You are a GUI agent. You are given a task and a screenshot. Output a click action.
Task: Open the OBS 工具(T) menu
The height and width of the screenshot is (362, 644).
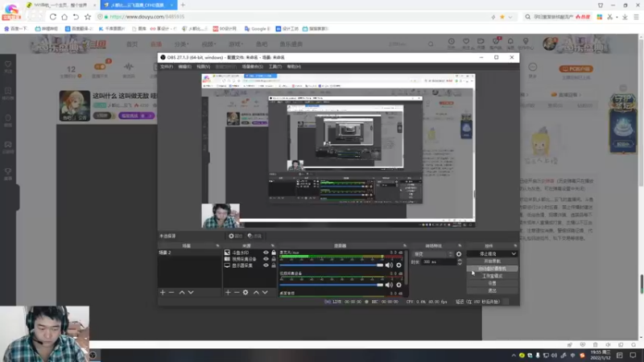point(275,67)
